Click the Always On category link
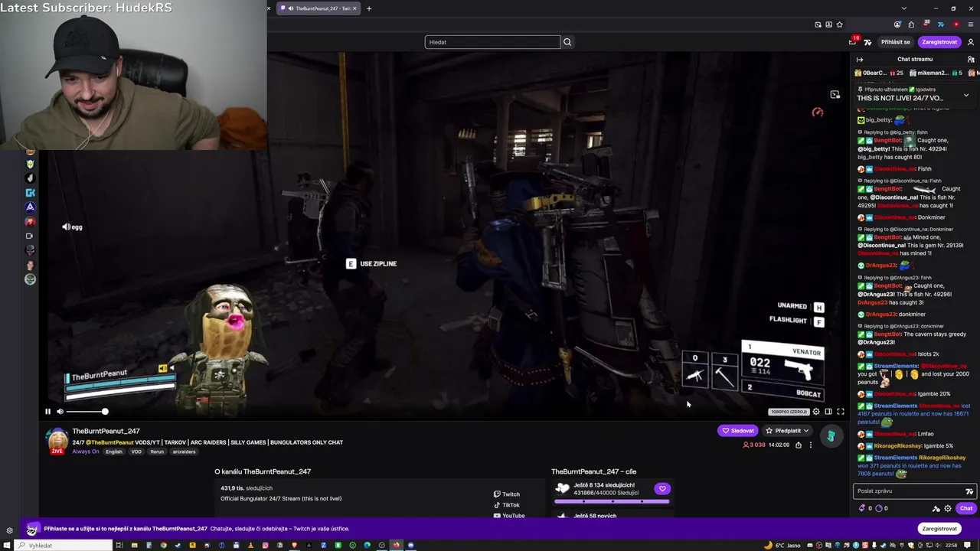Screen dimensions: 980x551 86,452
